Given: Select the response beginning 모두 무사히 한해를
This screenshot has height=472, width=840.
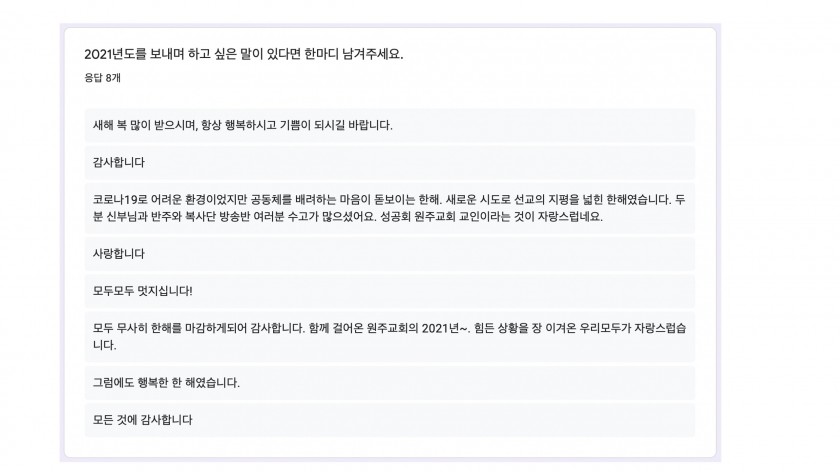Looking at the screenshot, I should pos(389,336).
